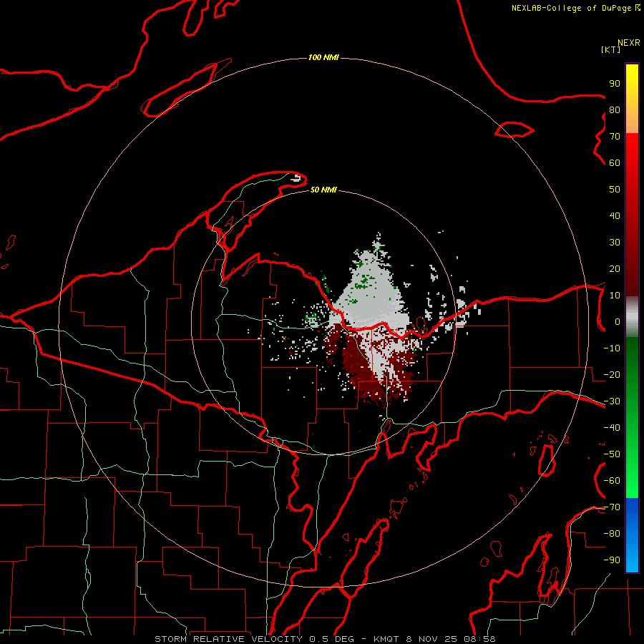
Task: Click the 90 value on velocity scale
Action: coord(615,84)
